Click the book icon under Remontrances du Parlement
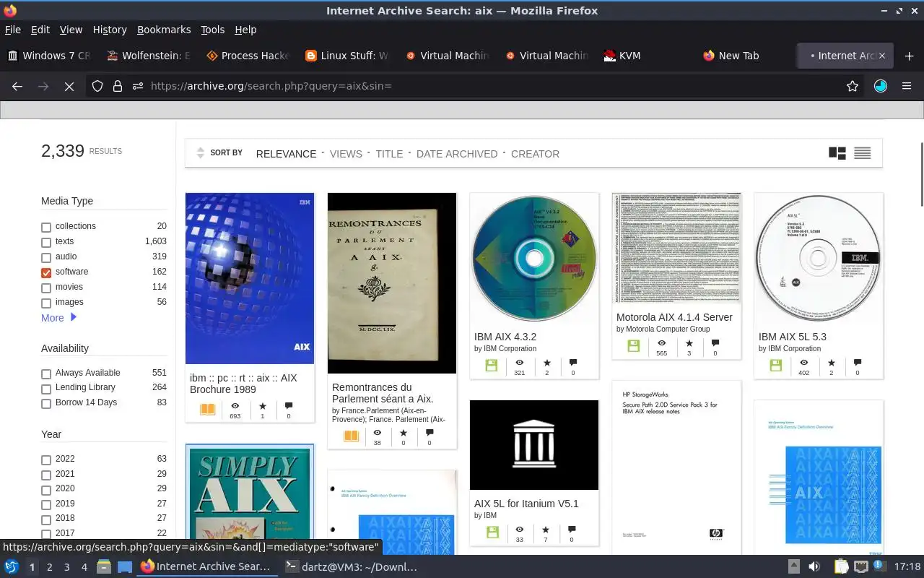The width and height of the screenshot is (924, 578). [x=351, y=436]
